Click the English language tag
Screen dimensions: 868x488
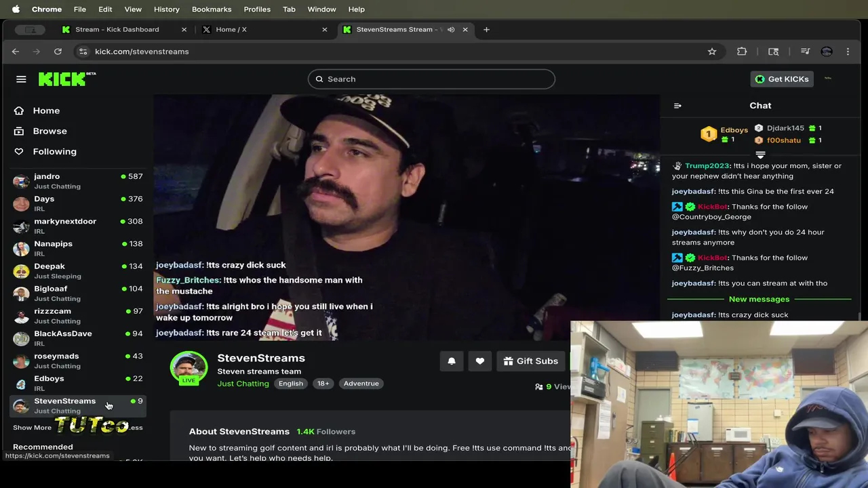point(291,384)
